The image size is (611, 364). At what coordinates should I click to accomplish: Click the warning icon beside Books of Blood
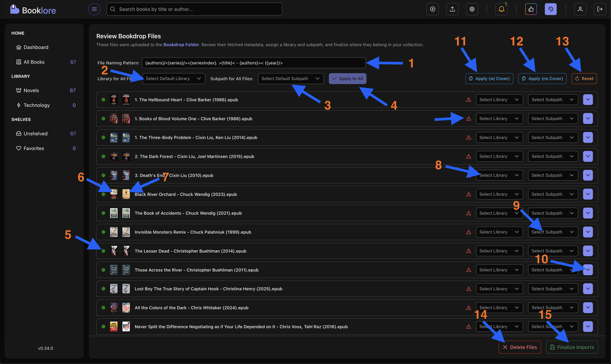pyautogui.click(x=468, y=118)
